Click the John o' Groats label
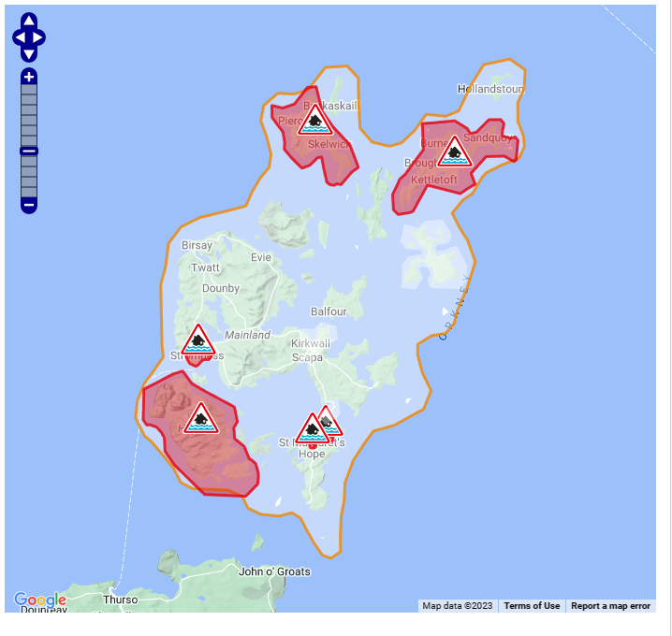The height and width of the screenshot is (636, 672). pos(274,571)
